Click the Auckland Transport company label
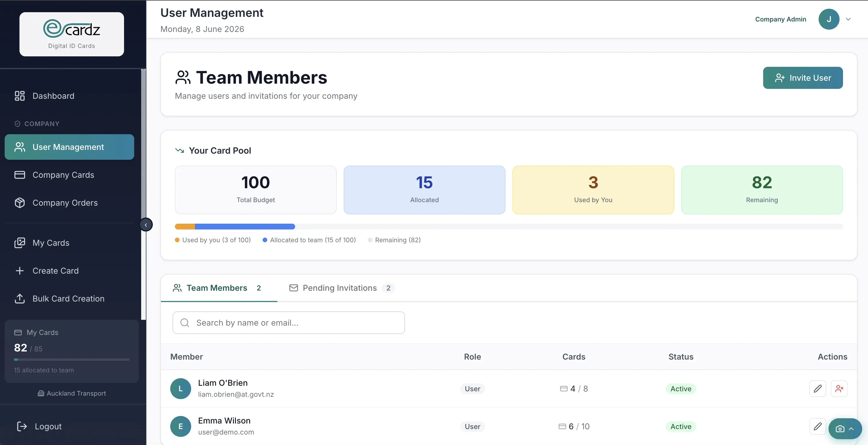The width and height of the screenshot is (868, 445). (x=76, y=394)
